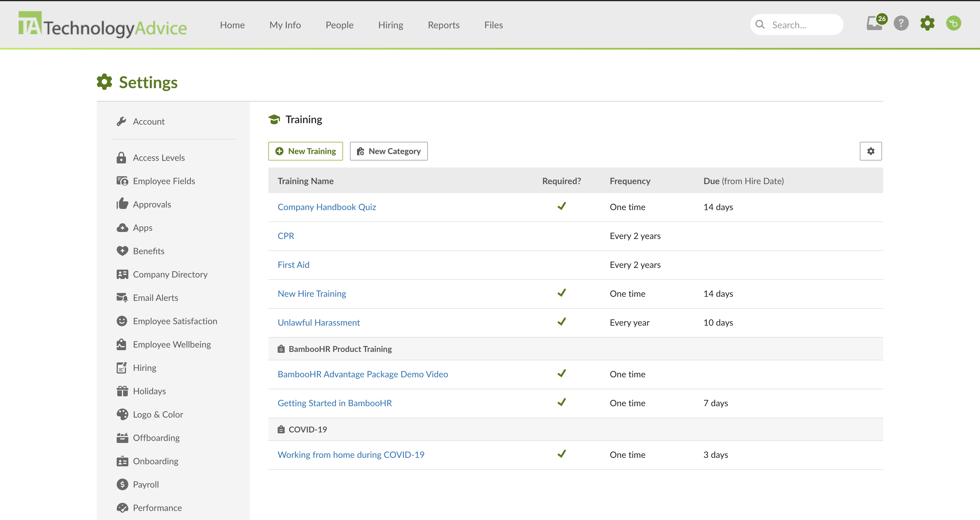The height and width of the screenshot is (520, 980).
Task: Click the Account wrench icon in the sidebar
Action: [x=121, y=121]
